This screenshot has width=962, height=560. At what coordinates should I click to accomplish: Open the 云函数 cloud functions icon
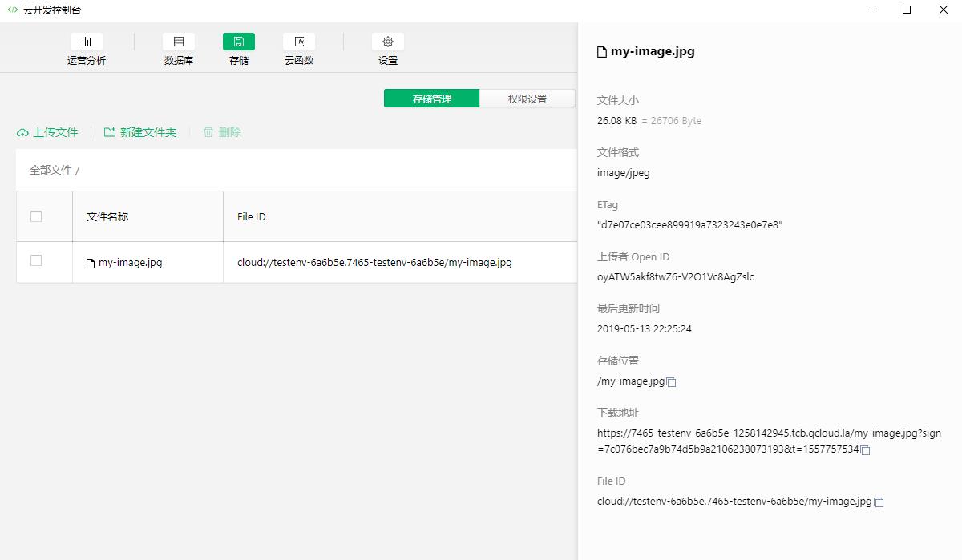tap(299, 42)
